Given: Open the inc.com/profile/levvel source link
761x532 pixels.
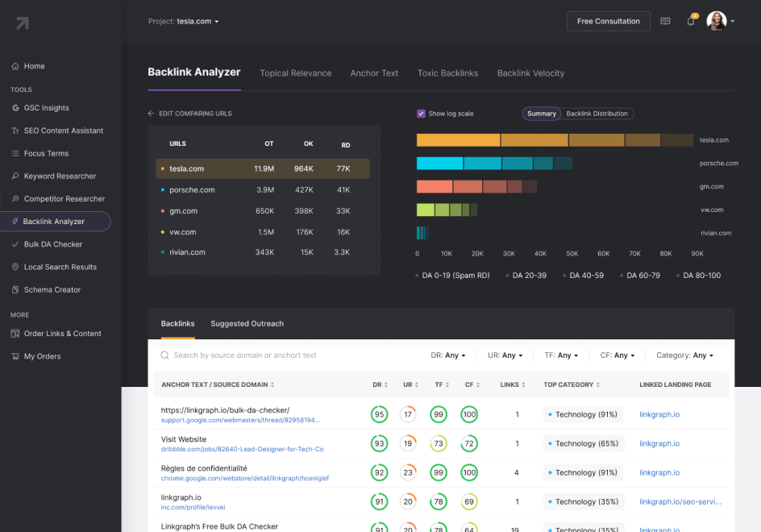Looking at the screenshot, I should pos(193,508).
